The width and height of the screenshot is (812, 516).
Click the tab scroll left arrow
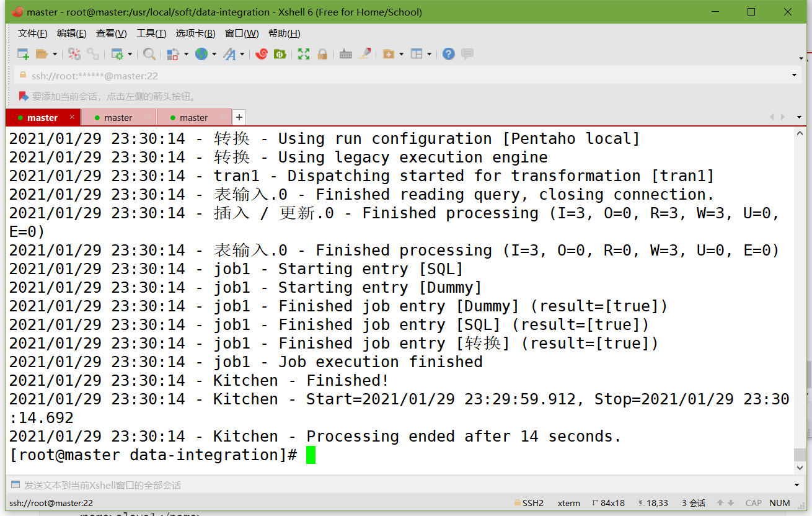click(x=772, y=117)
